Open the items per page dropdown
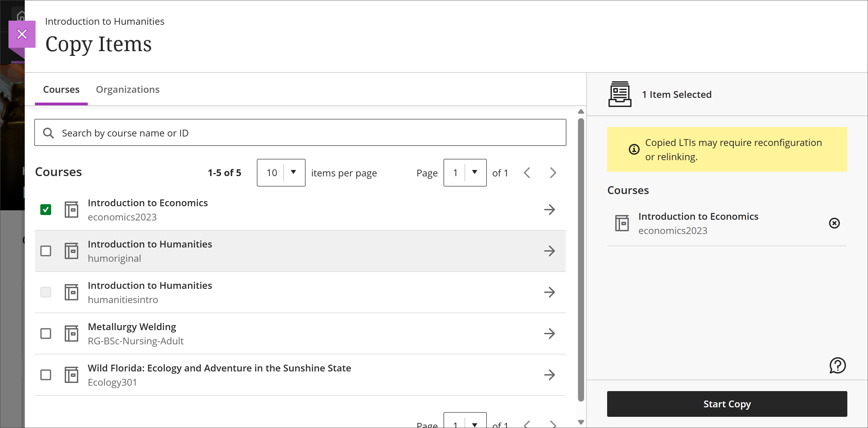This screenshot has height=428, width=868. tap(281, 173)
